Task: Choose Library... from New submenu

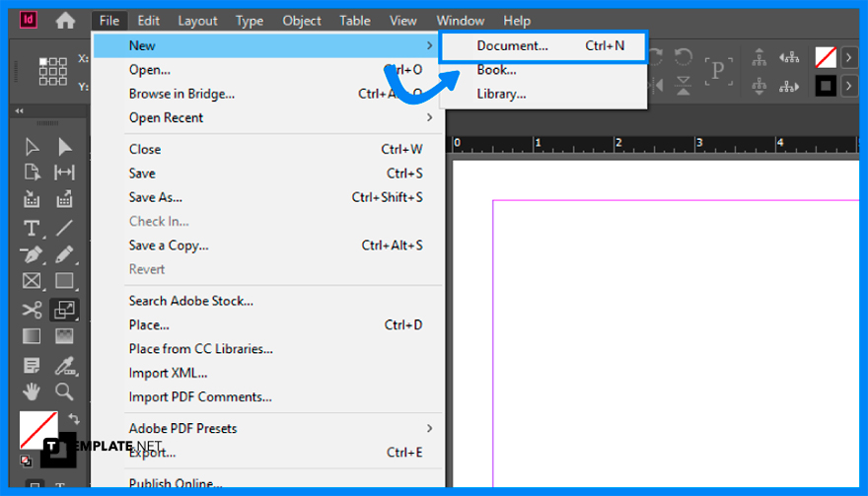Action: click(x=543, y=94)
